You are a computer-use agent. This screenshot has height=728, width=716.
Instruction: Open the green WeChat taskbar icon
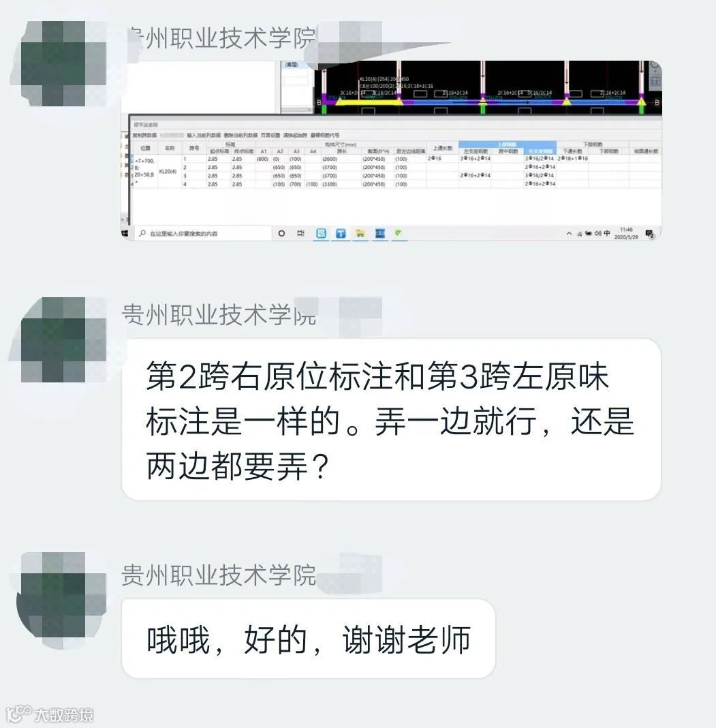click(399, 234)
